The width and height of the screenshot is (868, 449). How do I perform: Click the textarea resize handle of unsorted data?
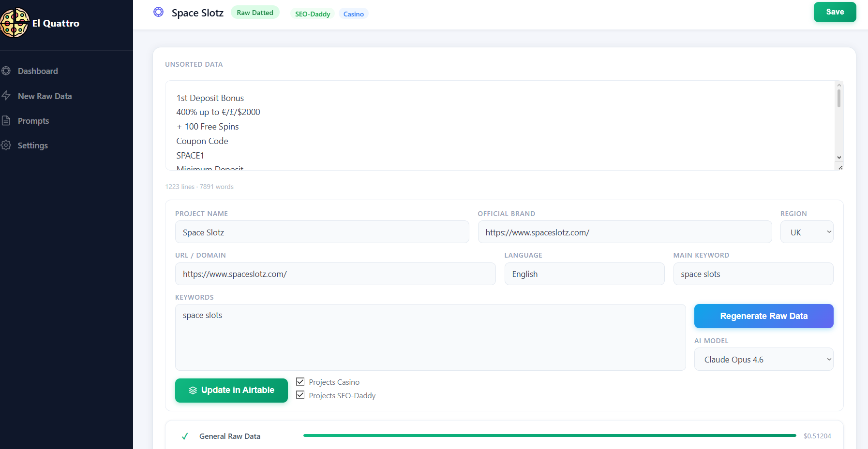[840, 167]
